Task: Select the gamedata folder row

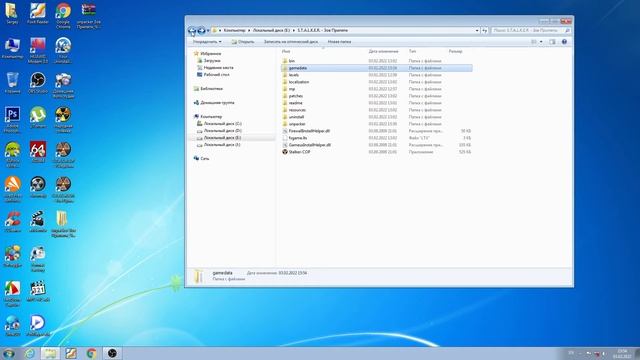Action: click(x=376, y=68)
